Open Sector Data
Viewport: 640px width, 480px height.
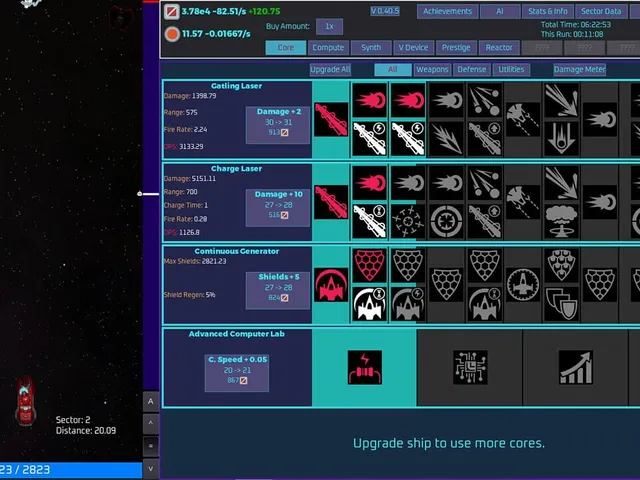[601, 11]
